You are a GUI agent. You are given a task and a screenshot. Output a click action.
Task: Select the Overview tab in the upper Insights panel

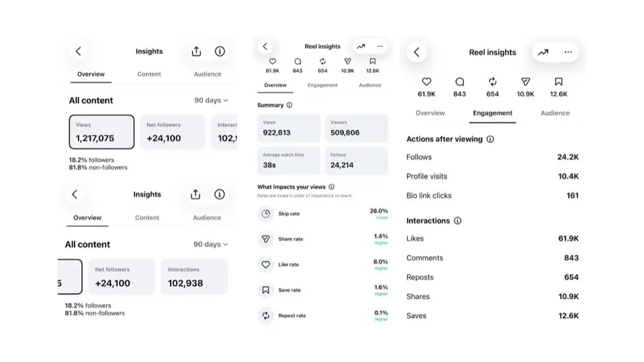coord(91,74)
